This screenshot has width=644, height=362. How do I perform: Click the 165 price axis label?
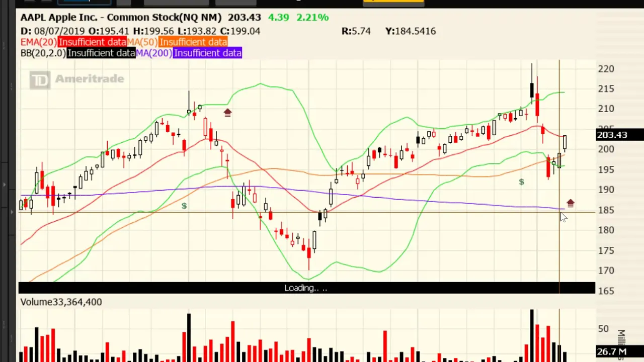click(x=606, y=291)
